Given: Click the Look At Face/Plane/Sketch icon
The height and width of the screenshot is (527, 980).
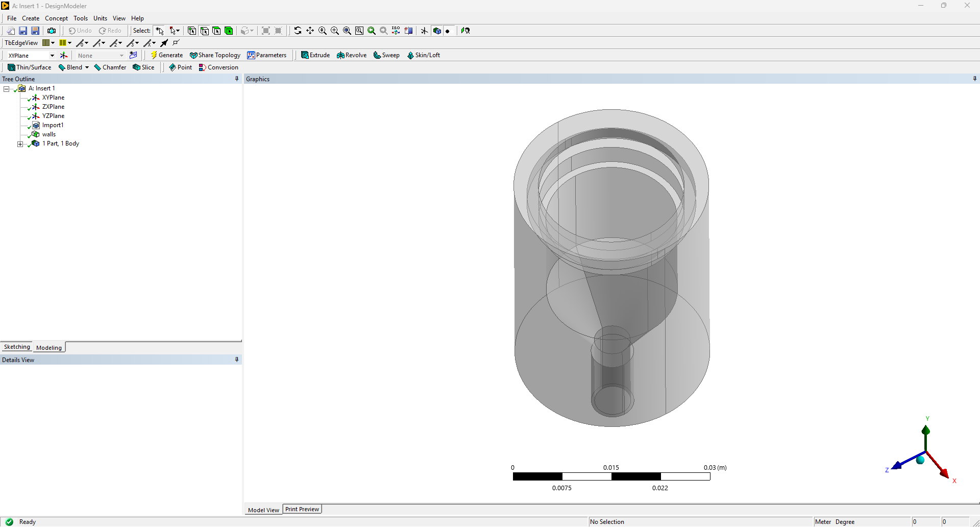Looking at the screenshot, I should pyautogui.click(x=465, y=31).
